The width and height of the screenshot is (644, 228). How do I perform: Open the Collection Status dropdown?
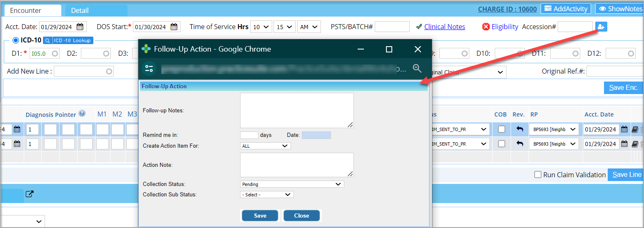coord(292,184)
